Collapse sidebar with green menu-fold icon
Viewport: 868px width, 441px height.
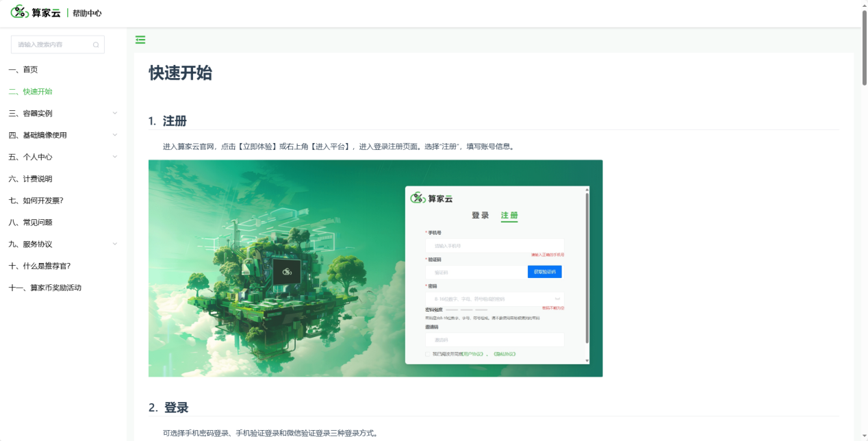click(x=140, y=40)
